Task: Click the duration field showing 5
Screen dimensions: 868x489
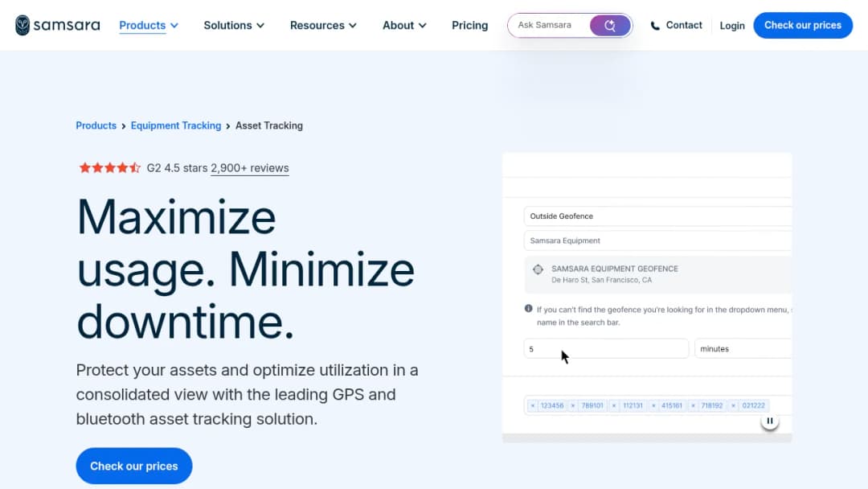Action: point(606,349)
